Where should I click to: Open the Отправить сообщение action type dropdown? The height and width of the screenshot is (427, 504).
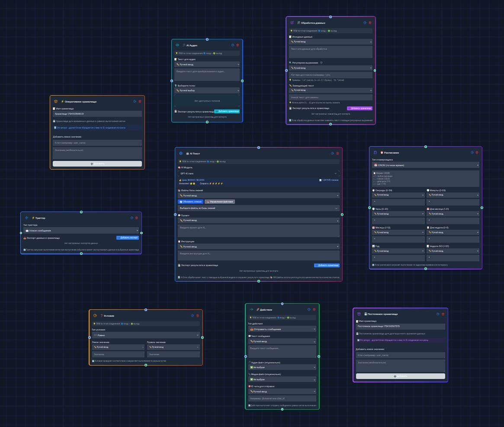282,329
